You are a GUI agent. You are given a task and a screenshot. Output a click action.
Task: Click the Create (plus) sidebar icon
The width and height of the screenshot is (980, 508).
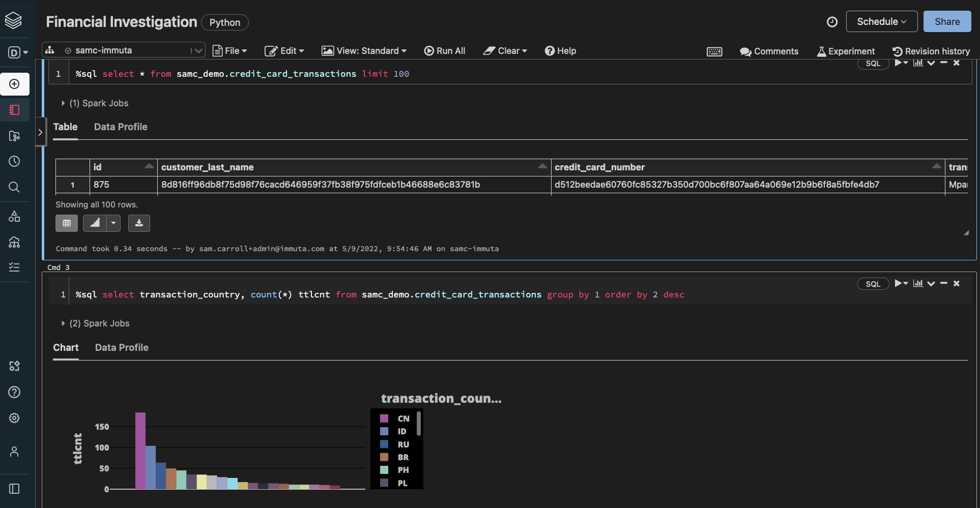(14, 84)
